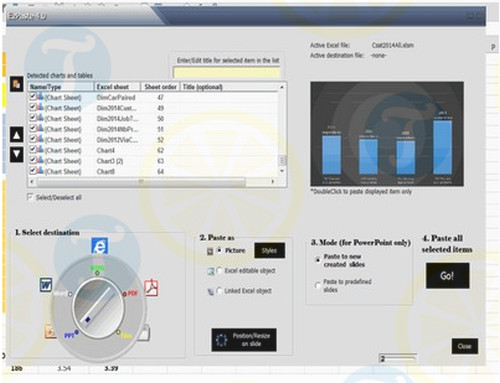
Task: Uncheck the checkbox for sheet order 51
Action: [33, 128]
